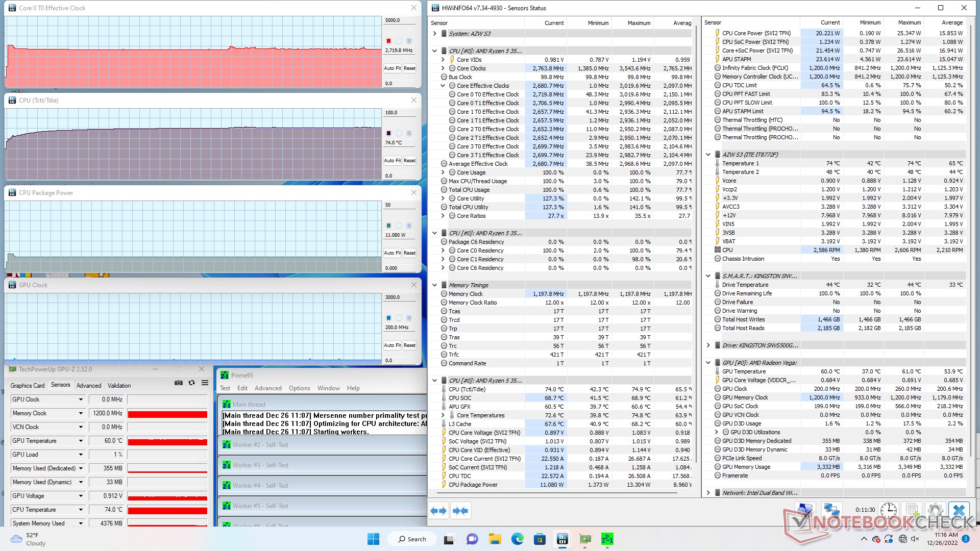Click Auto Fit in CPU (Tctl/Tdie) graph

(x=393, y=161)
